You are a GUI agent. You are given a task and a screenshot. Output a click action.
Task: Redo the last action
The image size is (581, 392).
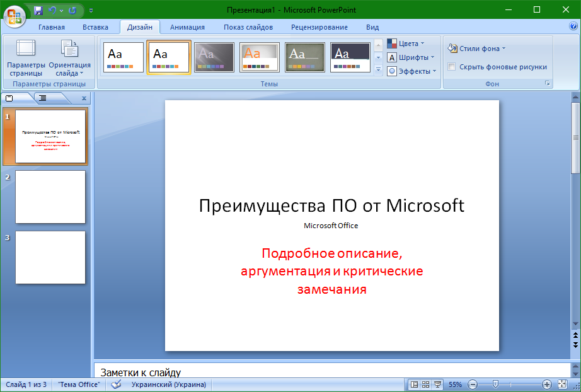[72, 10]
